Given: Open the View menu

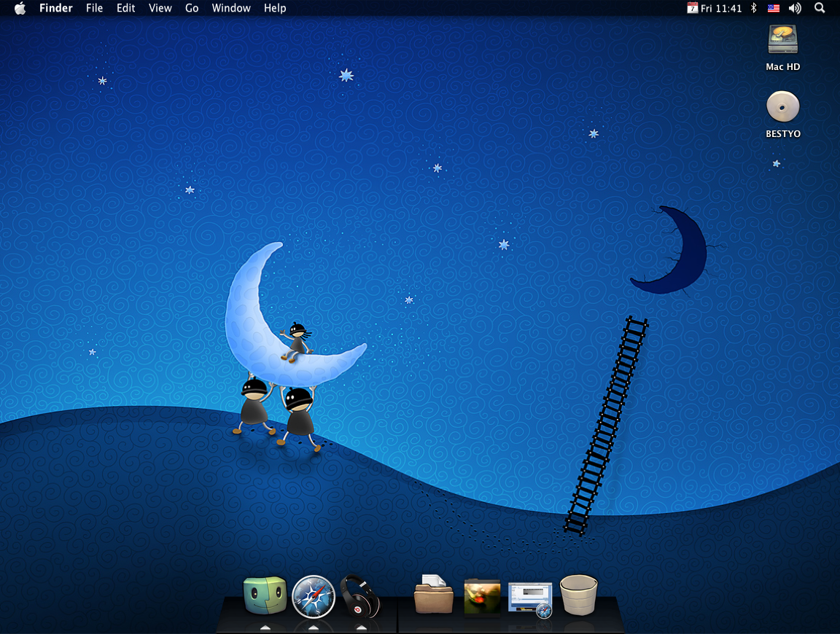Looking at the screenshot, I should pos(160,8).
